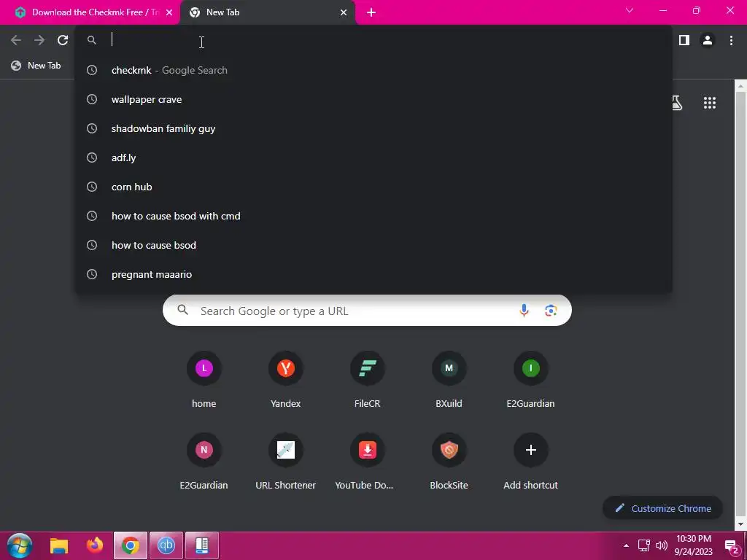Start voice search with the microphone
Image resolution: width=747 pixels, height=560 pixels.
pos(524,311)
